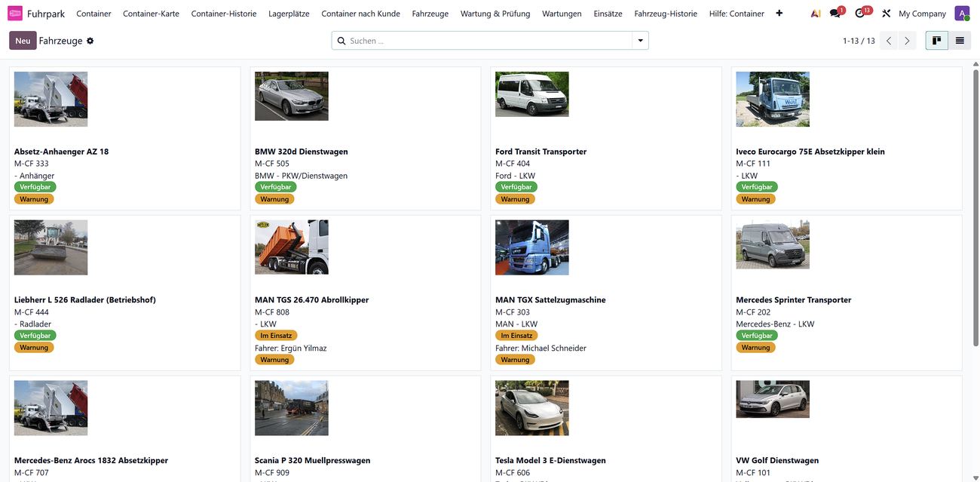The height and width of the screenshot is (482, 980).
Task: Open the MAN TGS 26.470 Abrollkipper photo
Action: click(292, 247)
